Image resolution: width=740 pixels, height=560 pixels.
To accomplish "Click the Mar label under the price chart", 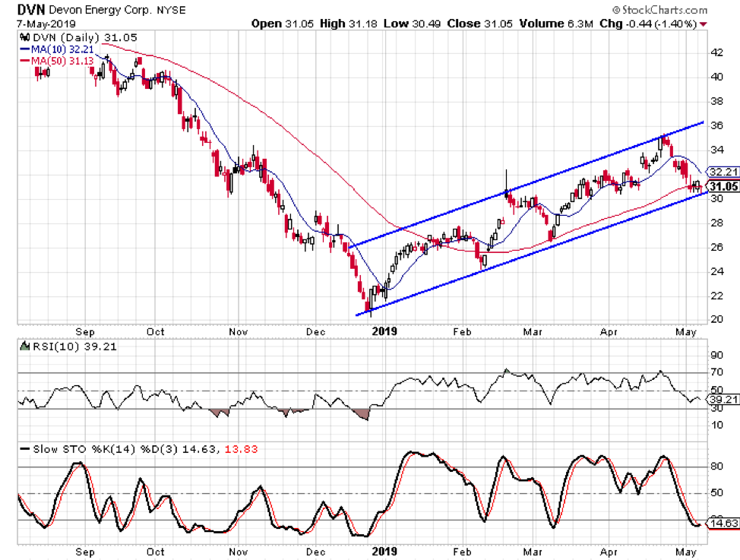I will click(533, 332).
